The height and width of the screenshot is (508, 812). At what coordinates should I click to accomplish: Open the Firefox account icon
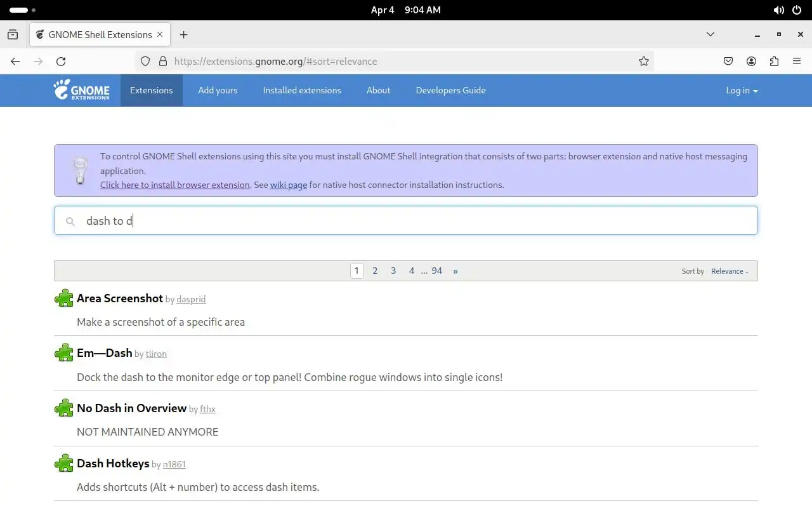pyautogui.click(x=751, y=62)
